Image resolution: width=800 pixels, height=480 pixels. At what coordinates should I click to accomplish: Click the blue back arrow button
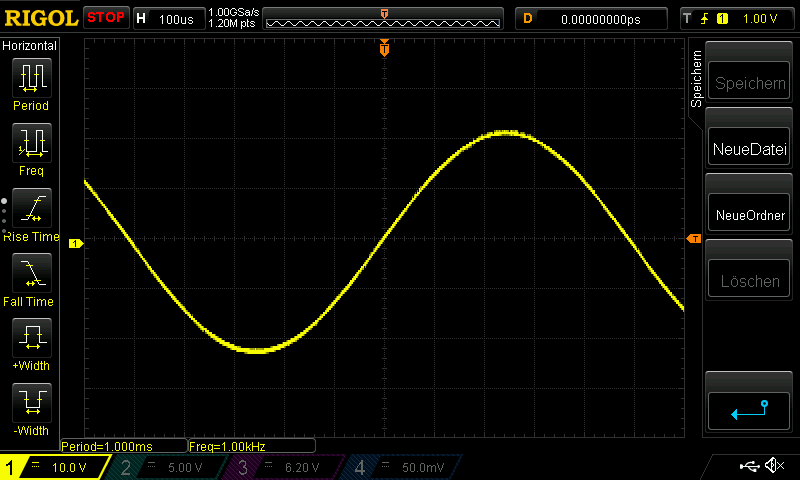click(x=749, y=411)
